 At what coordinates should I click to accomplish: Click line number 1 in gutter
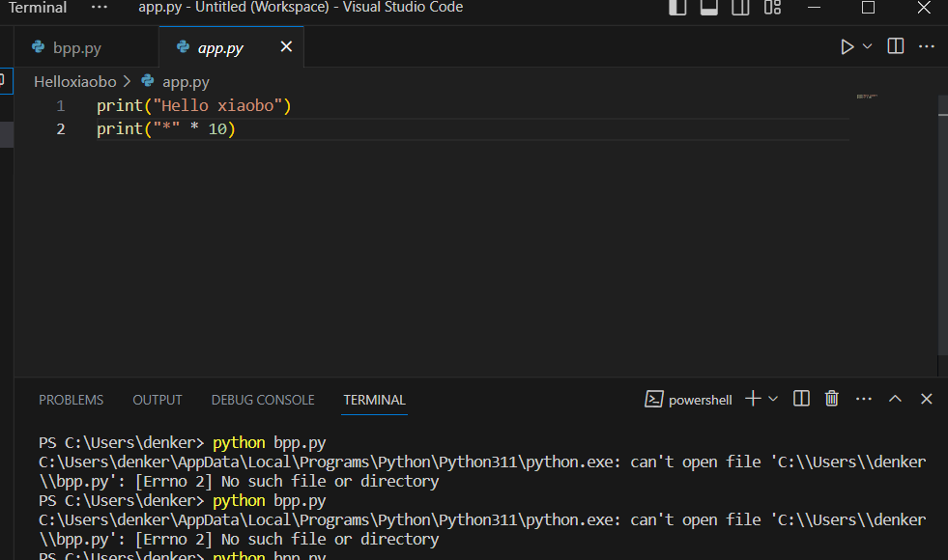pyautogui.click(x=61, y=106)
